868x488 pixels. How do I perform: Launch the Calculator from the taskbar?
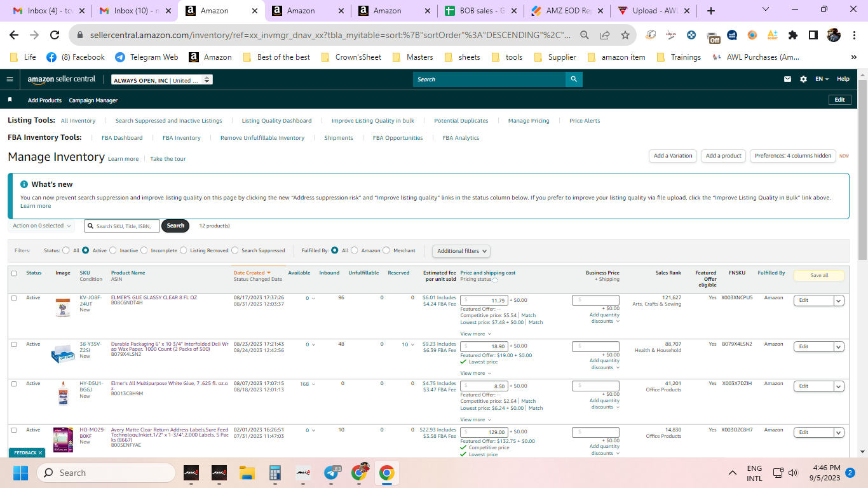coord(275,473)
